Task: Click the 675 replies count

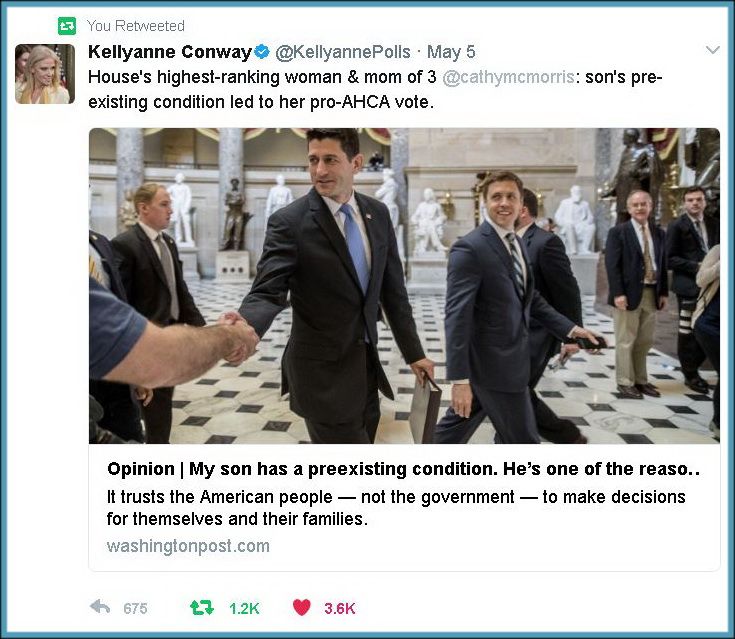Action: pyautogui.click(x=135, y=609)
